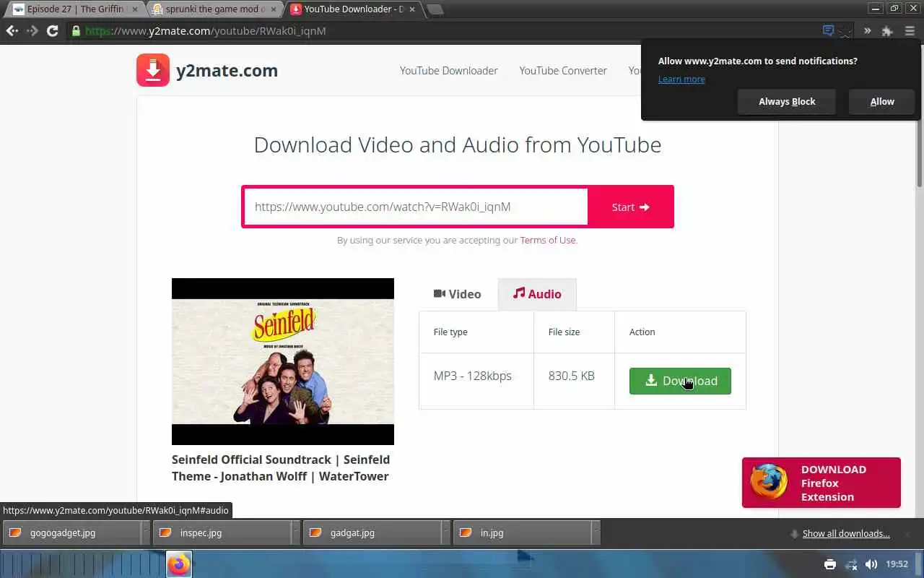Click 'Show all downloads...' link
This screenshot has height=578, width=924.
(x=846, y=533)
